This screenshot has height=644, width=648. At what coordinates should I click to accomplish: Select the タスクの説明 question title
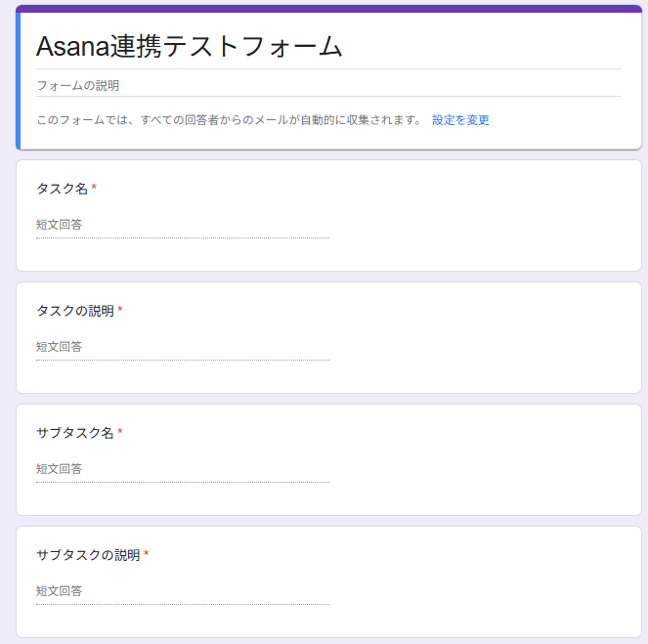point(74,311)
